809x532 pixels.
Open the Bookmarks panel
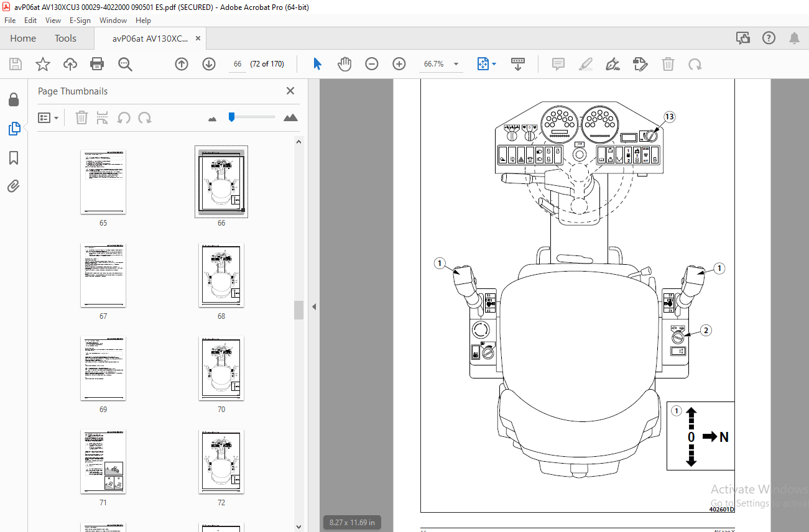click(x=14, y=158)
